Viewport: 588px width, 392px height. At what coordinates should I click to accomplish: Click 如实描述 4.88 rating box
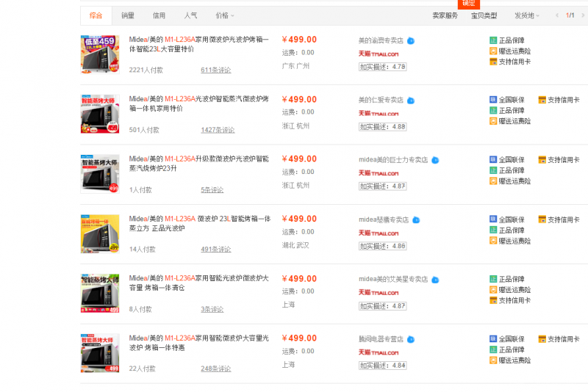pos(382,127)
